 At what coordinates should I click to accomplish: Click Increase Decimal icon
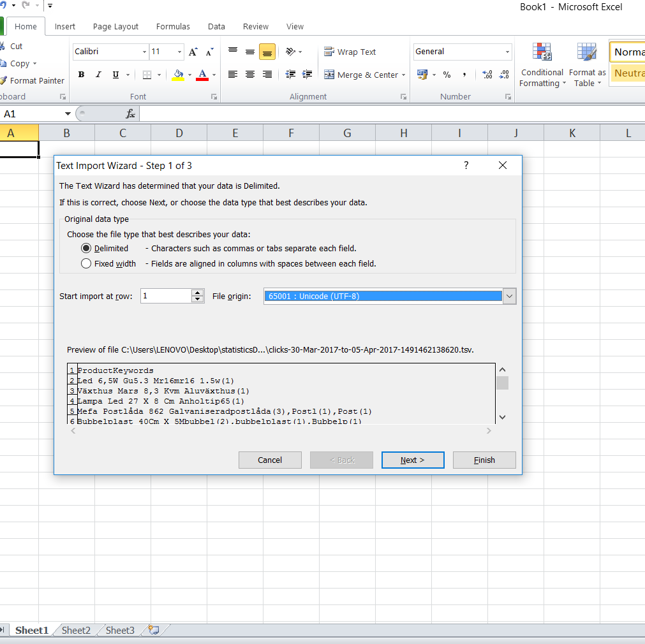487,75
